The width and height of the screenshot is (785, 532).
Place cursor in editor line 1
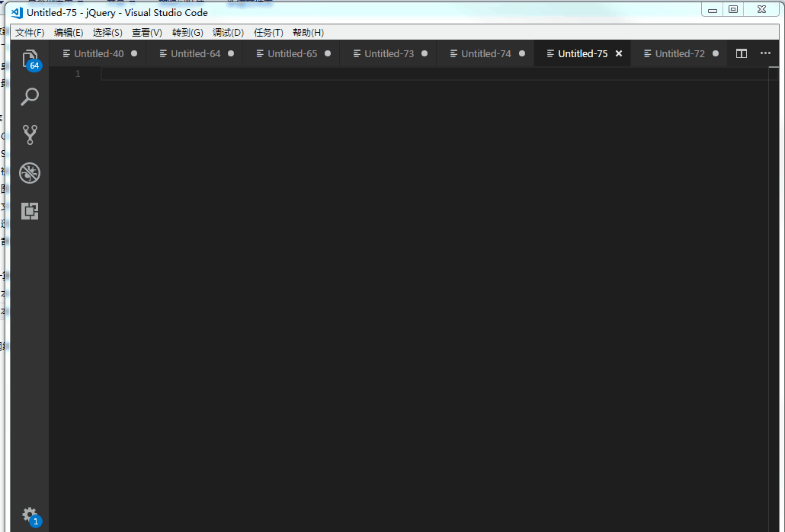434,74
